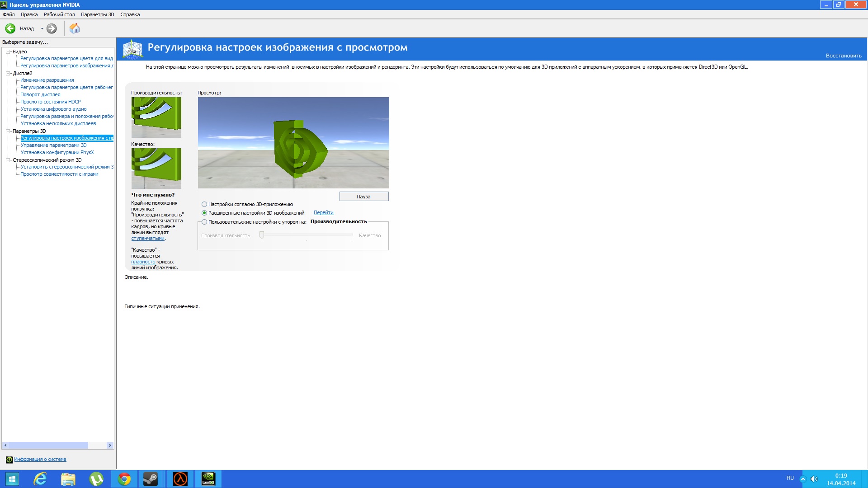The height and width of the screenshot is (488, 868).
Task: Open the Рабочий стол menu
Action: [59, 14]
